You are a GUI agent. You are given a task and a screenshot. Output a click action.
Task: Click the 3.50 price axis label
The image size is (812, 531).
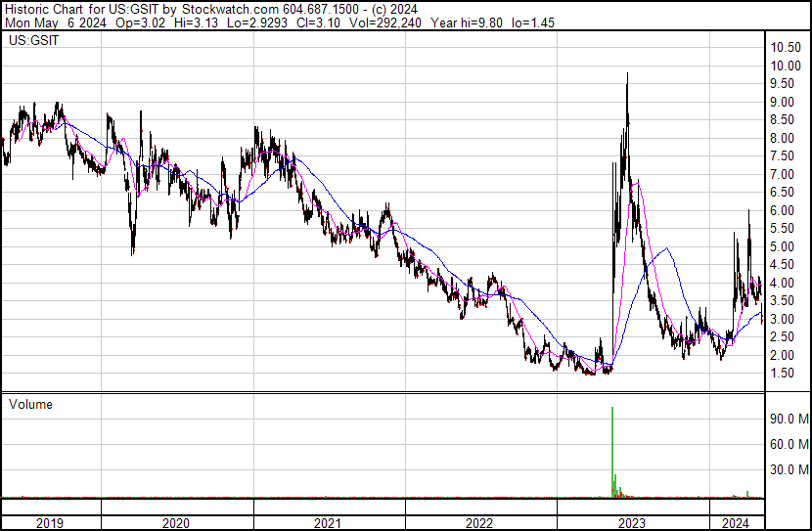tap(782, 300)
